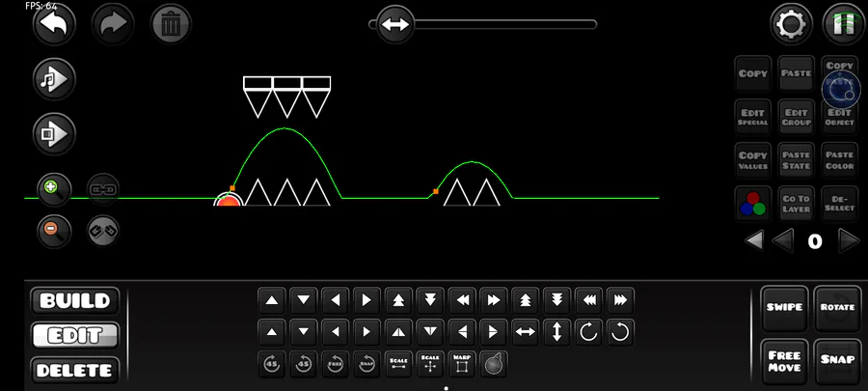Move object left with triple arrow
Screen dimensions: 868x391
(588, 300)
